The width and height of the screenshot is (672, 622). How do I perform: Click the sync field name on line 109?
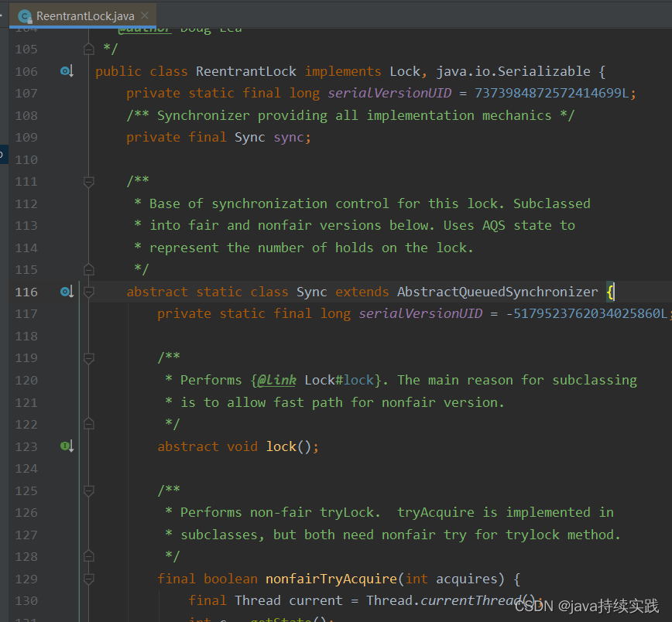coord(289,137)
